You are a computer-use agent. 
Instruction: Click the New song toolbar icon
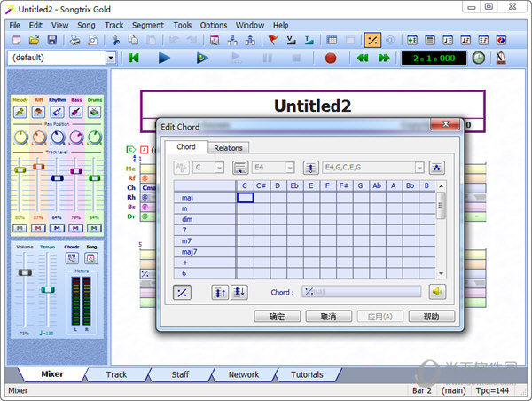point(16,41)
